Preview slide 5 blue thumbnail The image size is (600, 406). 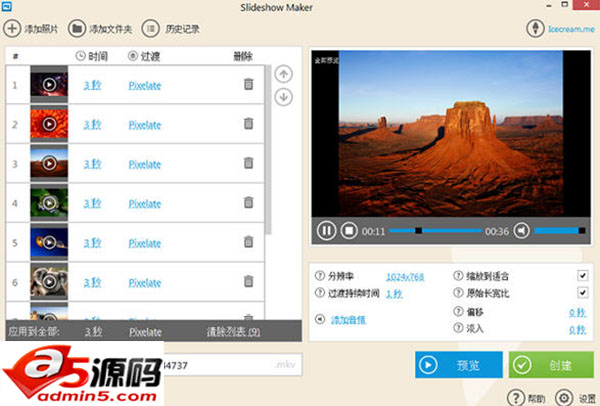pos(49,242)
